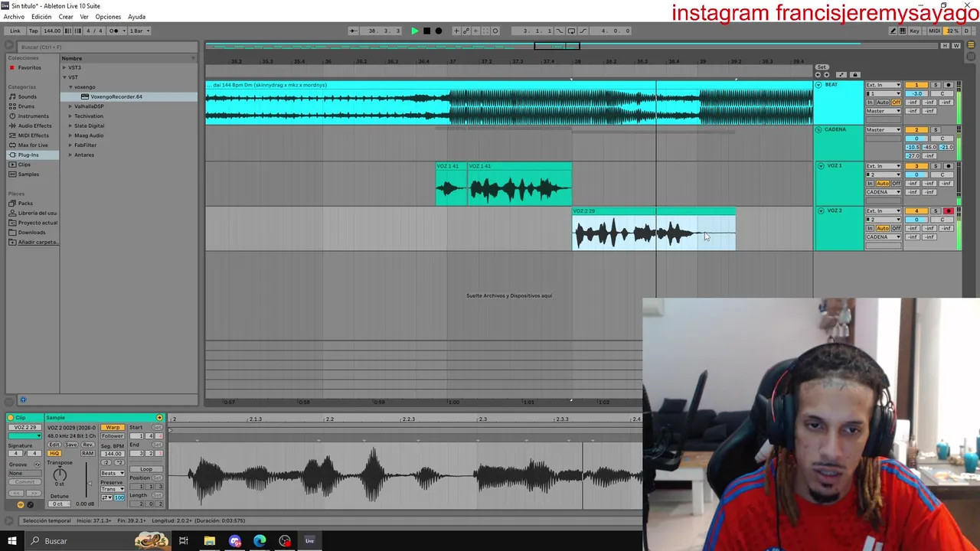Screen dimensions: 980x551
Task: Click the Stop button in transport
Action: [426, 31]
